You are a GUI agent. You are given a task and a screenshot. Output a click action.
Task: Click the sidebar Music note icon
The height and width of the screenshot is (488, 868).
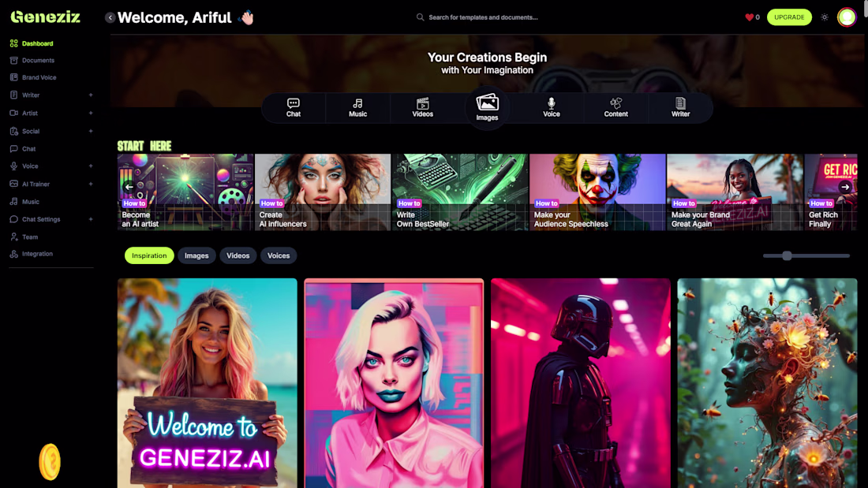click(14, 202)
